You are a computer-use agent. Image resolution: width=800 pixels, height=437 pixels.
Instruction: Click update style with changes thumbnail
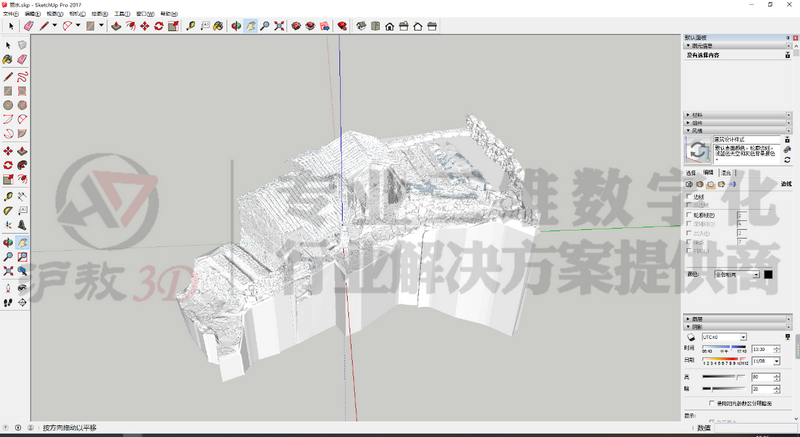pos(697,150)
